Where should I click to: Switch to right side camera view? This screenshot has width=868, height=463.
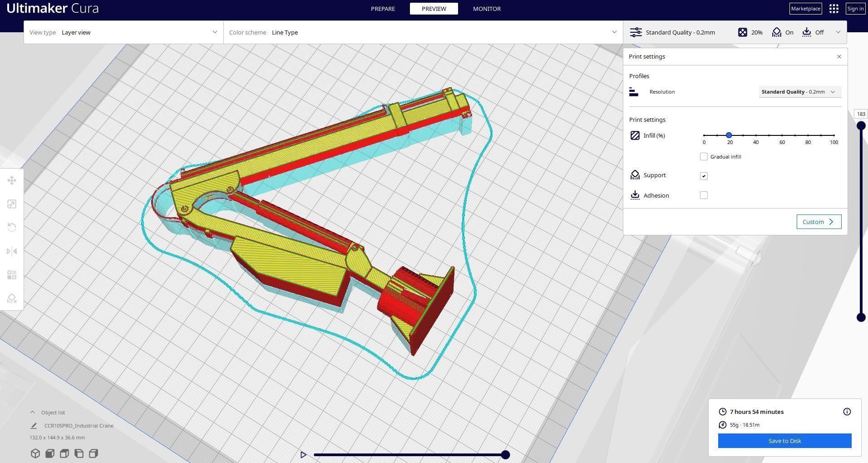(x=94, y=453)
